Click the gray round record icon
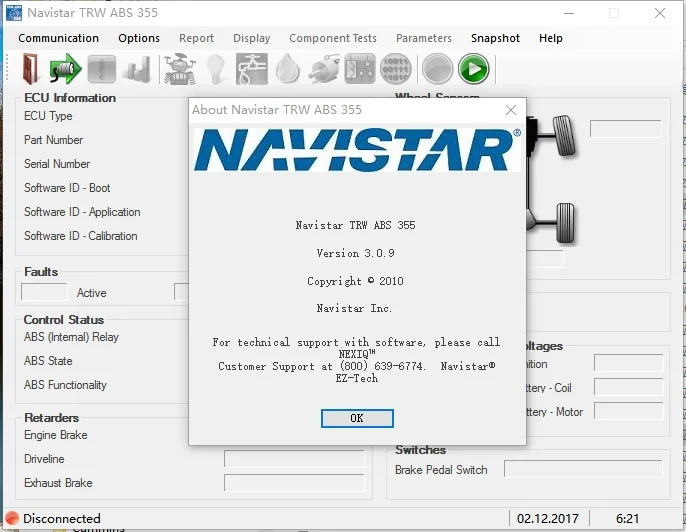Viewport: 686px width, 532px height. click(x=436, y=69)
